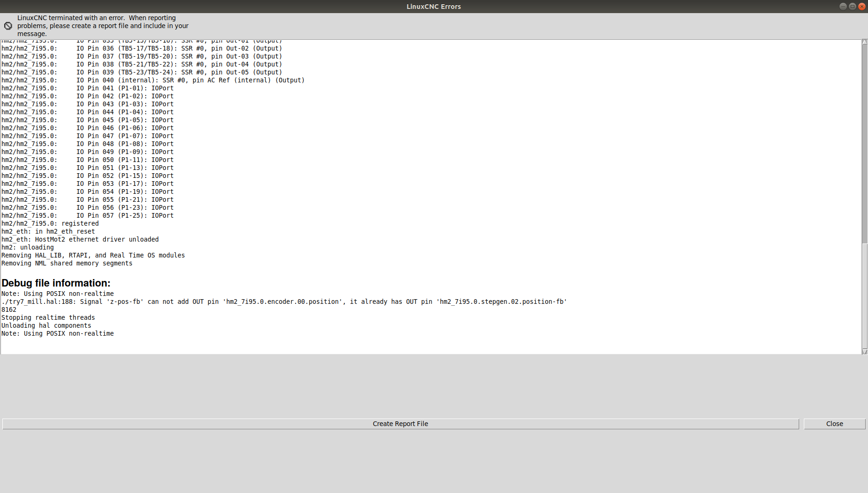
Task: Click the scrollbar down arrow in log
Action: (x=865, y=352)
